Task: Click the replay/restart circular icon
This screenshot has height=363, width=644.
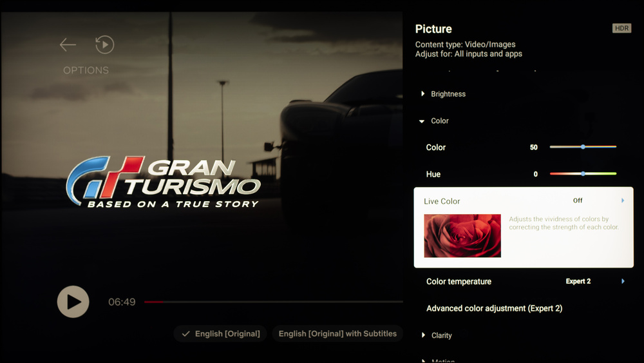Action: (x=104, y=44)
